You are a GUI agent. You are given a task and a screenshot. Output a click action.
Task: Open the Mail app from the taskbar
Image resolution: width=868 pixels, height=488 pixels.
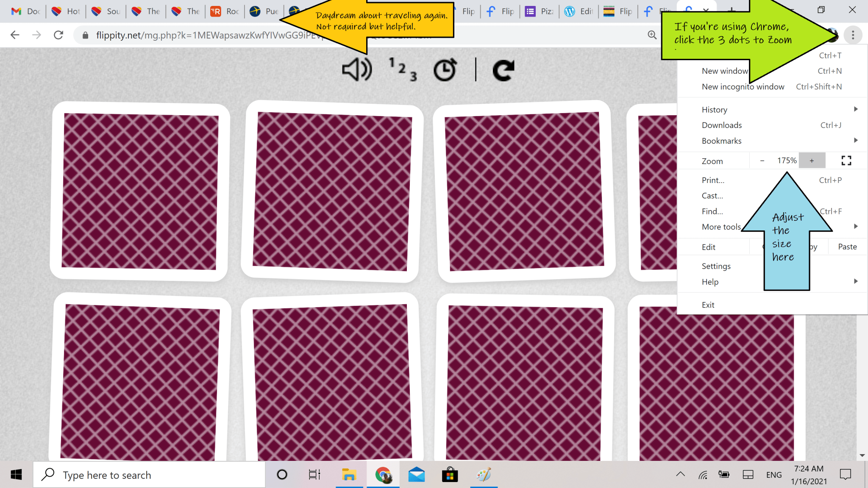(x=417, y=474)
